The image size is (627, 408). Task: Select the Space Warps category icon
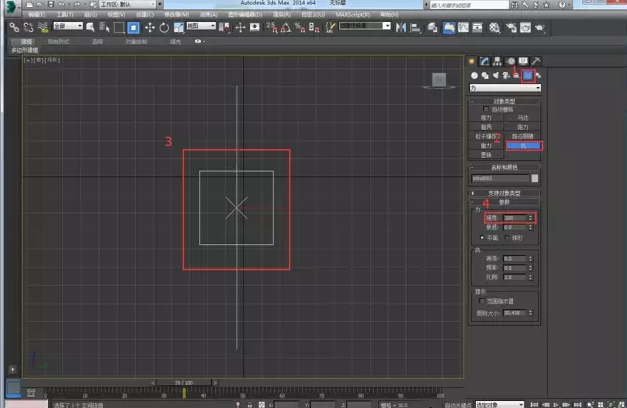[527, 75]
